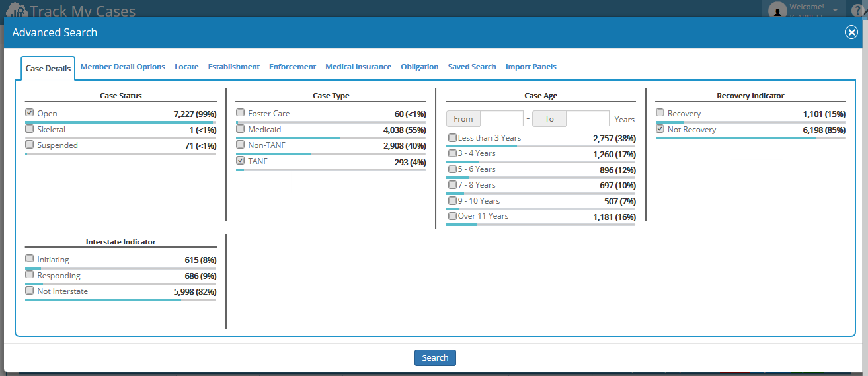Tick the 3 - 4 Years checkbox
The height and width of the screenshot is (376, 868).
(452, 153)
